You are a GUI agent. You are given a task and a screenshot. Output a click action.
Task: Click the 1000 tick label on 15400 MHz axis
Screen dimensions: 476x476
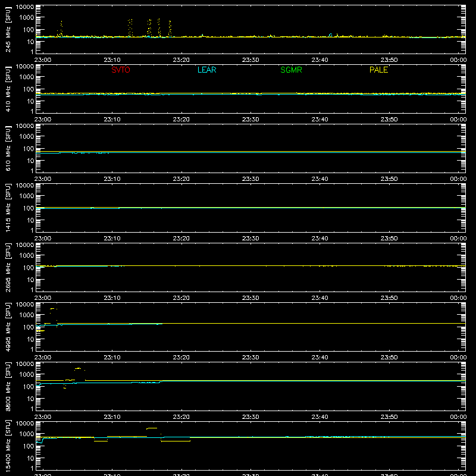[x=27, y=434]
